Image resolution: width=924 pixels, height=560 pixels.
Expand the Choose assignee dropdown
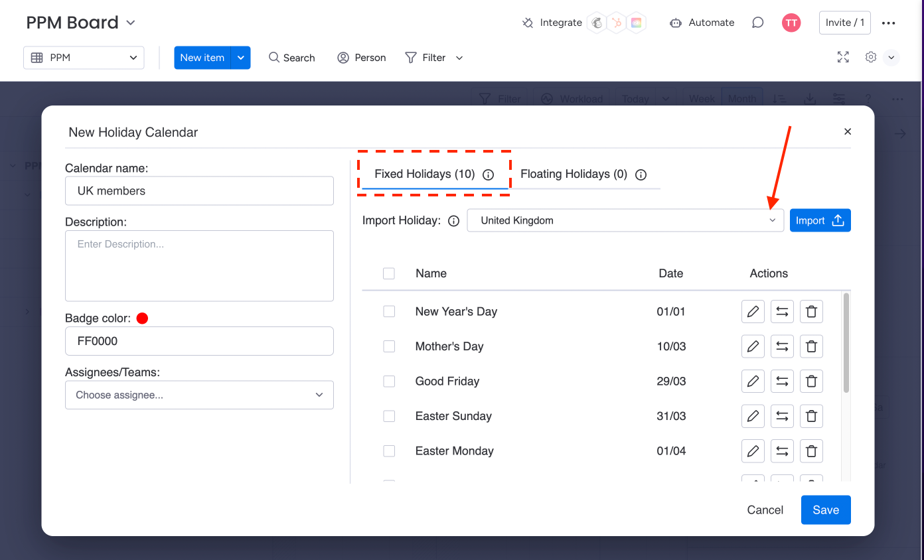pos(199,395)
